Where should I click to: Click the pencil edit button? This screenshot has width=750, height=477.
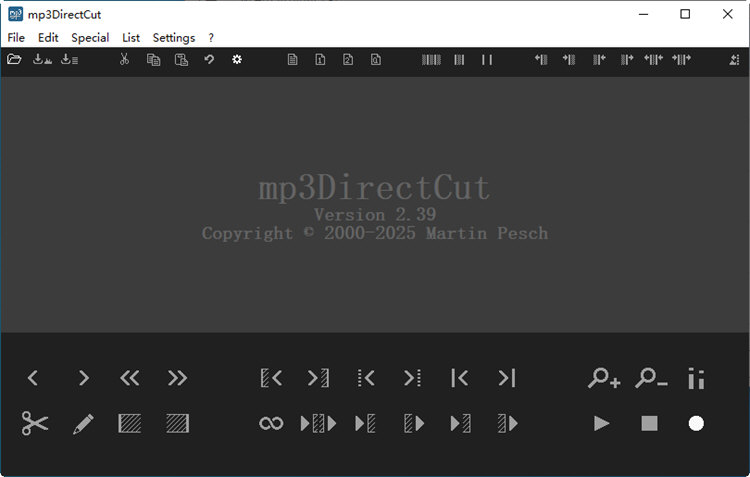[x=83, y=424]
